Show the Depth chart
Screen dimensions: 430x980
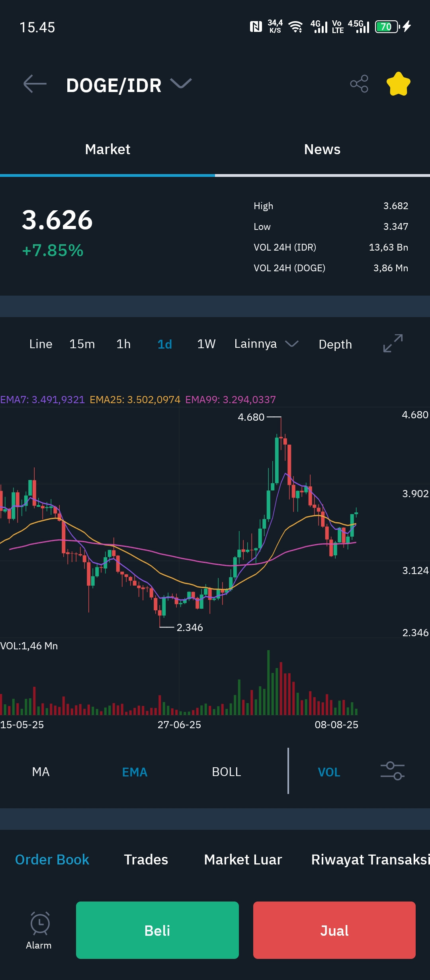335,345
